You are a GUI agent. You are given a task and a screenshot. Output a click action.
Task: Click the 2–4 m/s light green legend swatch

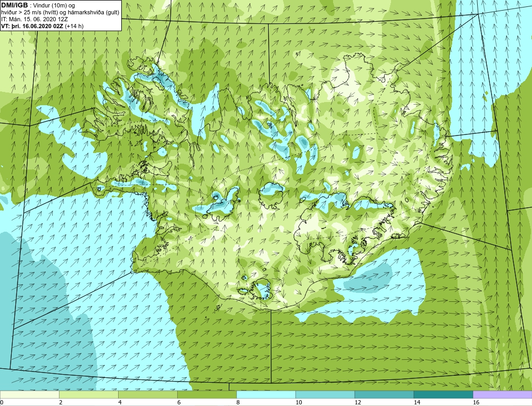tap(88, 394)
